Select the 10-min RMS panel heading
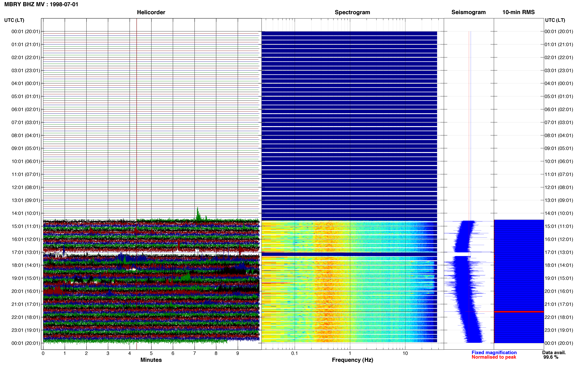588x368 pixels. 518,12
